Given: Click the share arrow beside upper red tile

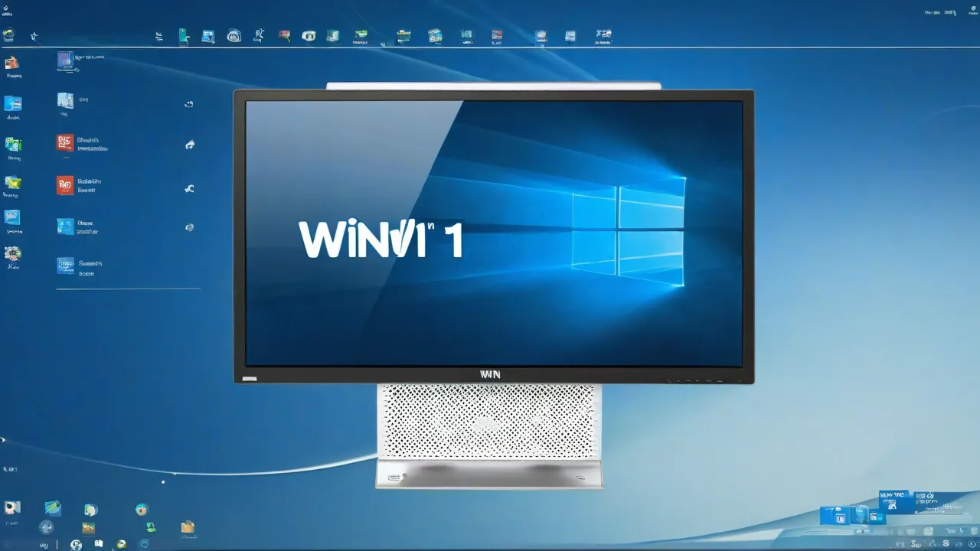Looking at the screenshot, I should pos(190,145).
